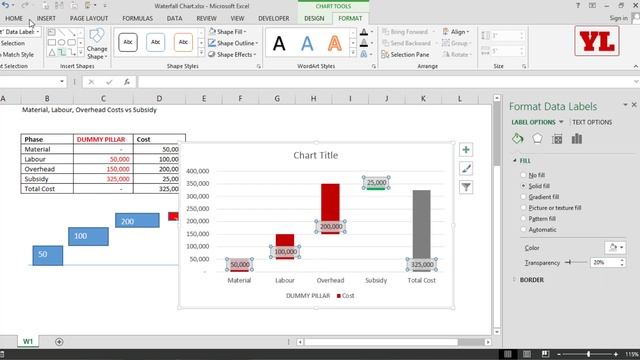
Task: Open the Selection Pane
Action: pos(405,54)
